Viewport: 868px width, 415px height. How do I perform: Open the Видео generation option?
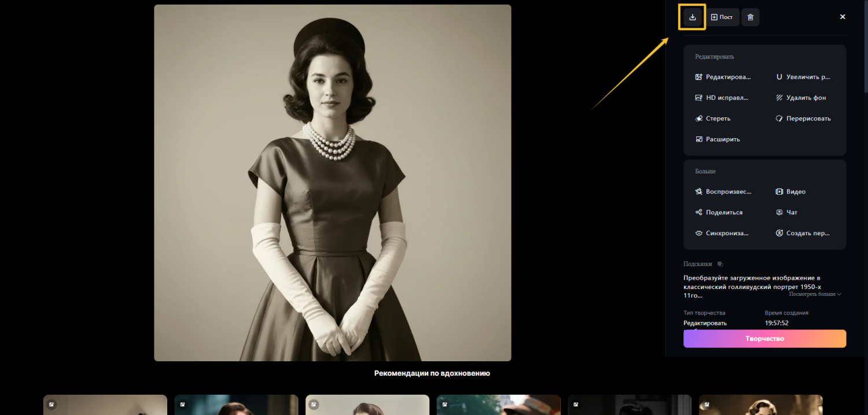tap(790, 191)
